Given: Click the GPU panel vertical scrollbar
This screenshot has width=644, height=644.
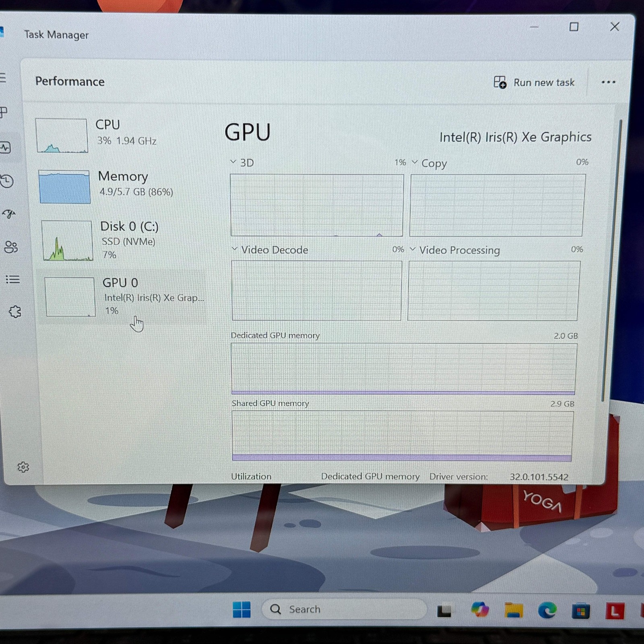Looking at the screenshot, I should (612, 260).
